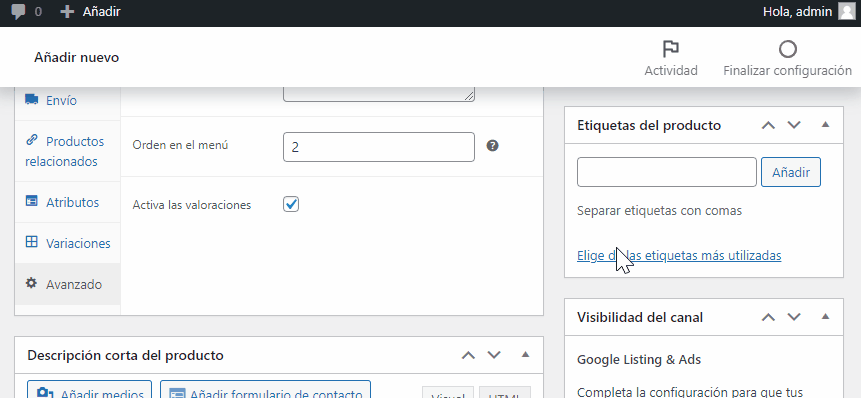
Task: Focus the Orden en el menú field
Action: pos(379,147)
